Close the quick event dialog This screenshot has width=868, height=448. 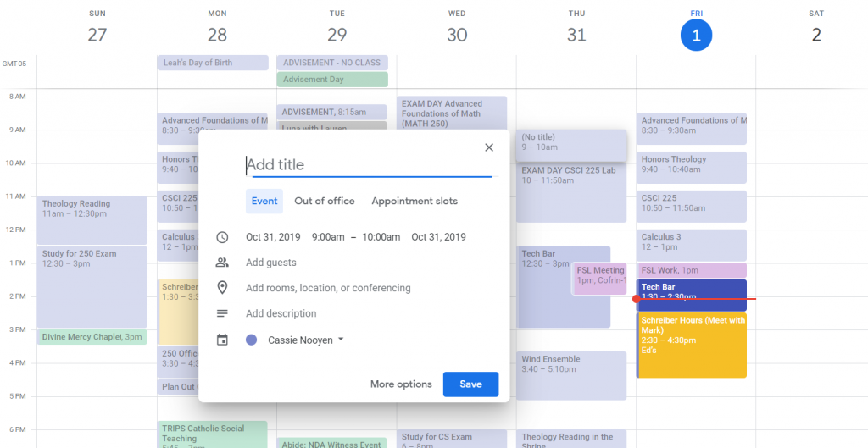488,147
